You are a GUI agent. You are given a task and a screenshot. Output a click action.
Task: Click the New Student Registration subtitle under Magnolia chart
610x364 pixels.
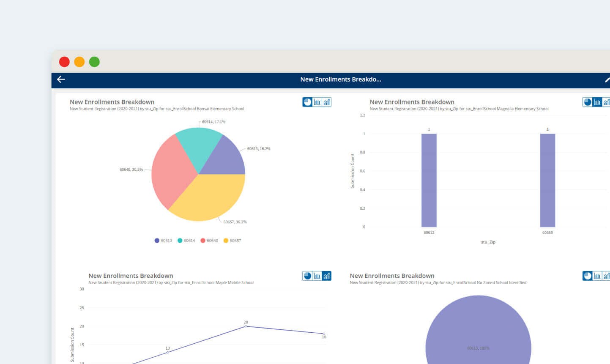pyautogui.click(x=459, y=109)
